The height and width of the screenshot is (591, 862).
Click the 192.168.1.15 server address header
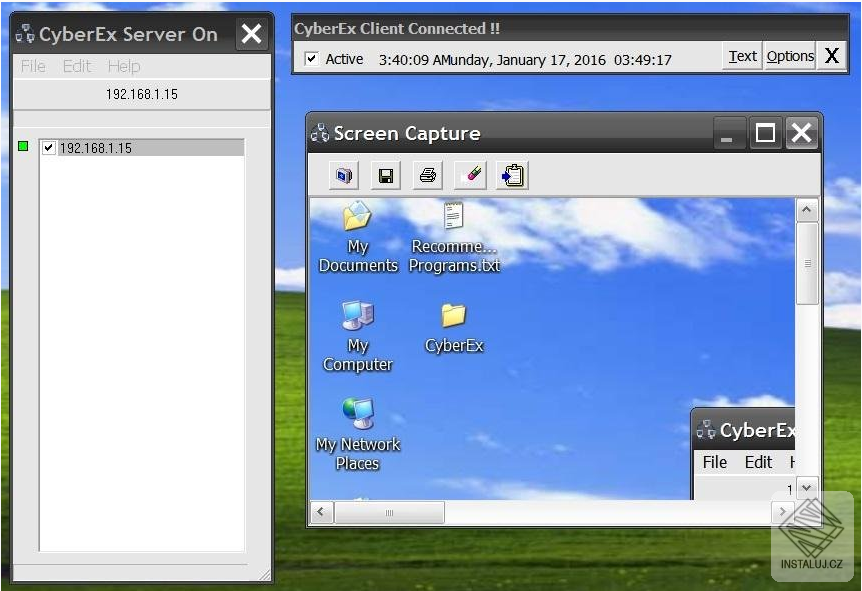tap(142, 95)
